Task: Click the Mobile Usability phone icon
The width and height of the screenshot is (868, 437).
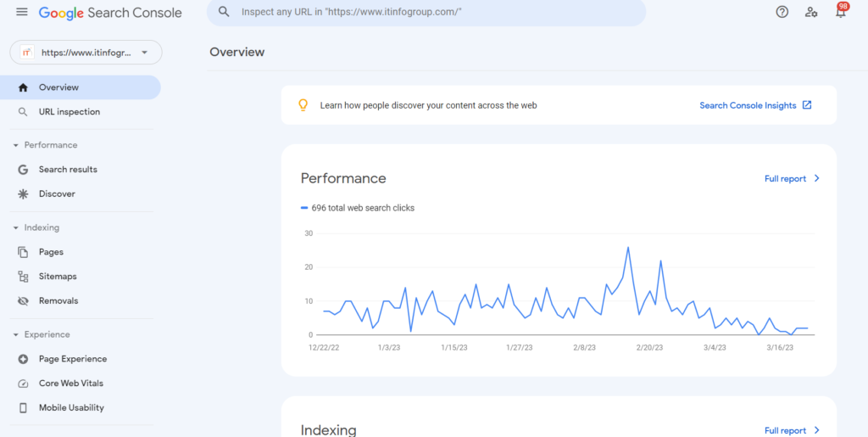Action: 23,407
